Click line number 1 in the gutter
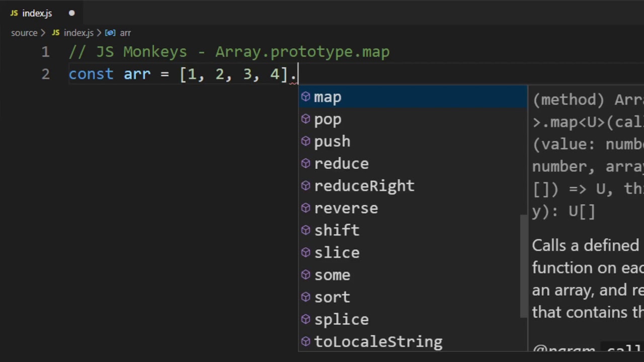 (45, 52)
